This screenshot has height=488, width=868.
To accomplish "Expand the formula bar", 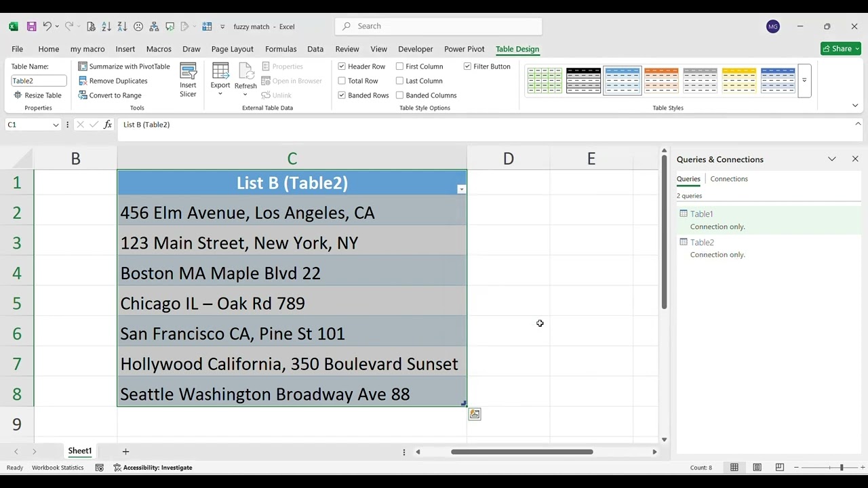I will (x=858, y=124).
